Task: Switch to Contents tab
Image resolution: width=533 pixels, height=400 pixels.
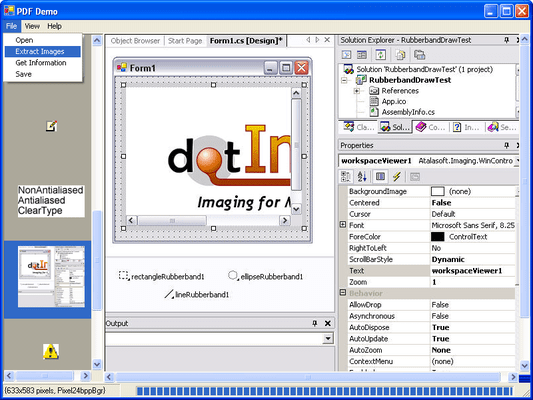Action: point(430,127)
